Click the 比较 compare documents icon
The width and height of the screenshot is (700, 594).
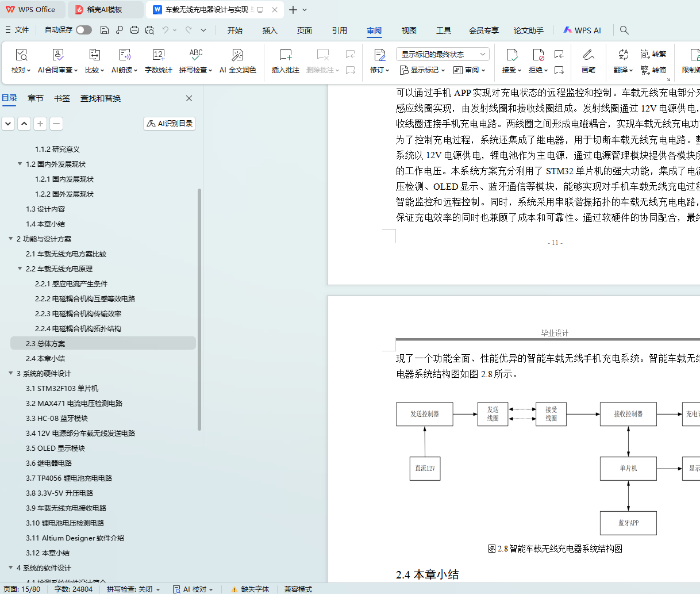94,55
